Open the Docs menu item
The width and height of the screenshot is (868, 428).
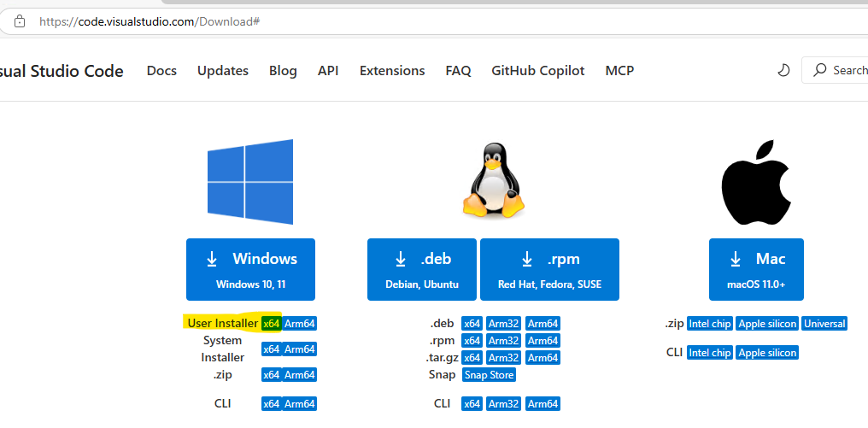pos(161,71)
